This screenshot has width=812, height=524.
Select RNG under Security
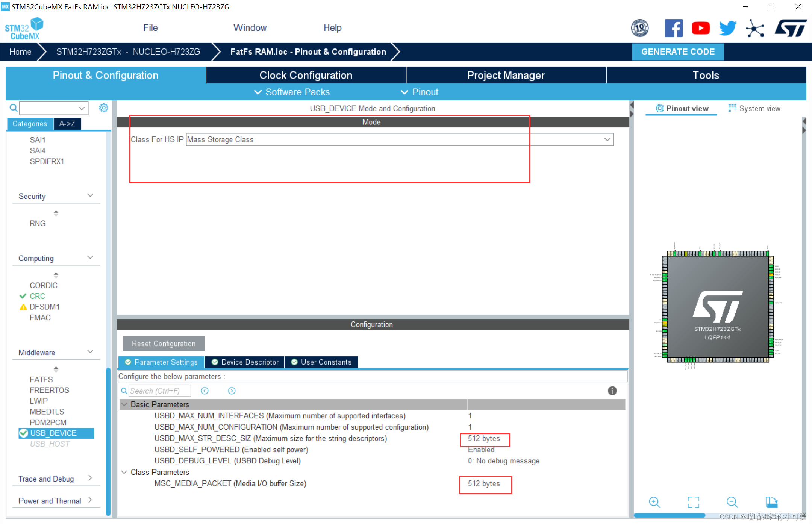(38, 223)
